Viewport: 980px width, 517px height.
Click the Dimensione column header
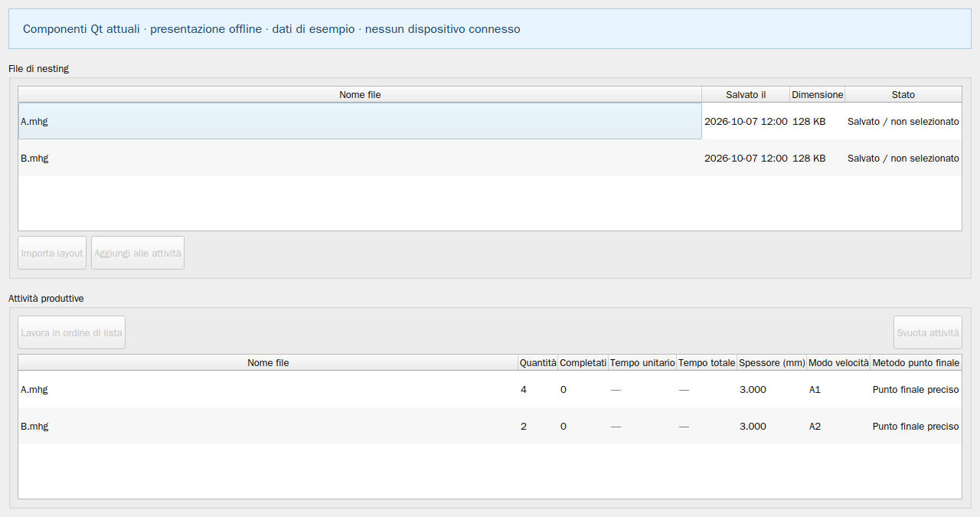(x=818, y=95)
